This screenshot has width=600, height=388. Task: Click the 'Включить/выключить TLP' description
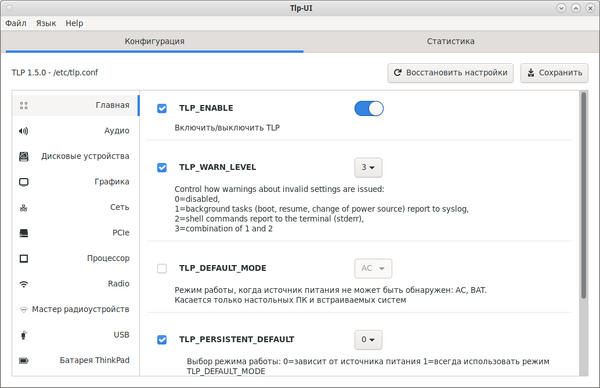click(x=227, y=128)
